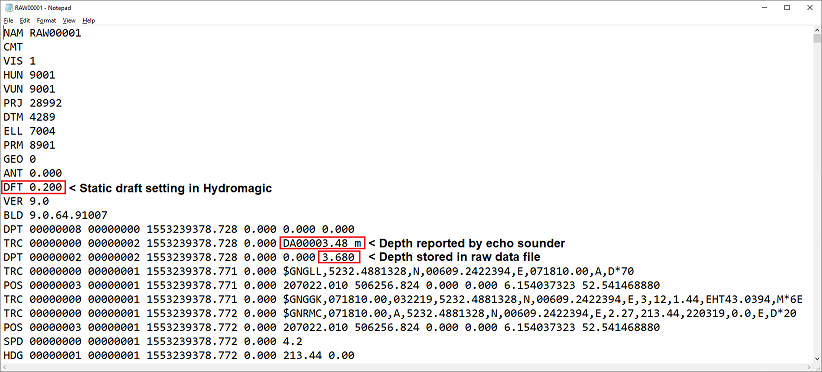Click the 'BLD 9.0.64.91007' line
The width and height of the screenshot is (822, 372).
click(x=56, y=215)
